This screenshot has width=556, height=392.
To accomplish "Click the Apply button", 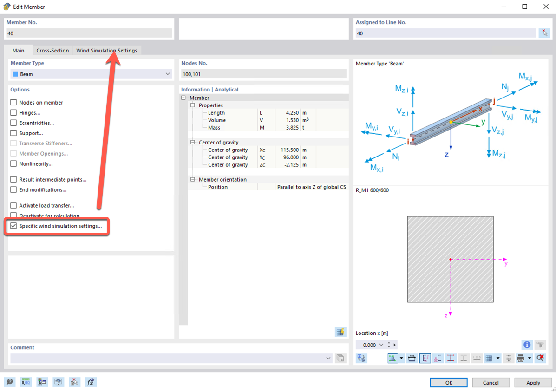I will coord(533,382).
